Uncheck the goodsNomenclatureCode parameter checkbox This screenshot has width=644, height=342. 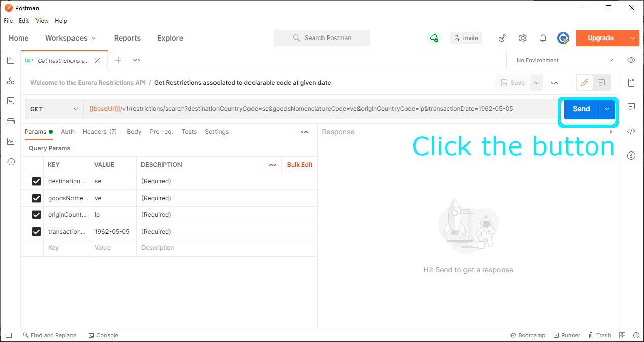tap(37, 198)
